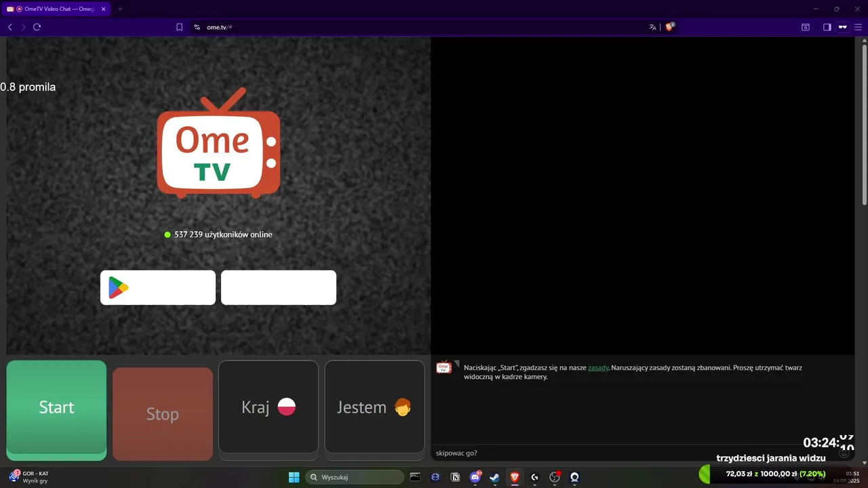Screen dimensions: 868x488
Task: Open the Google Play download badge
Action: tap(158, 287)
